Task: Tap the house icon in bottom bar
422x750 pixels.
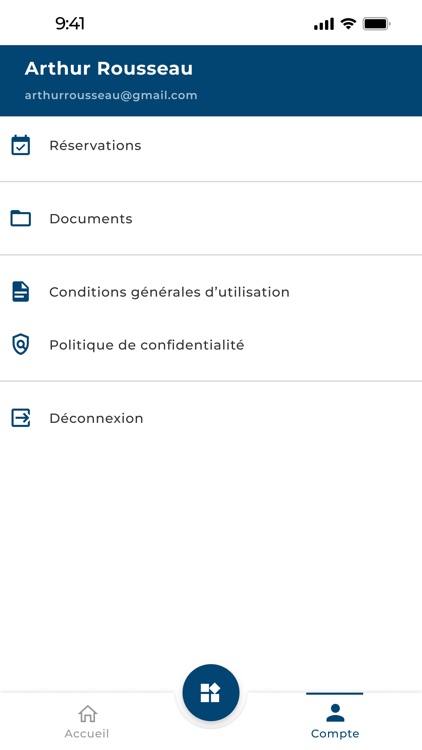Action: point(87,714)
